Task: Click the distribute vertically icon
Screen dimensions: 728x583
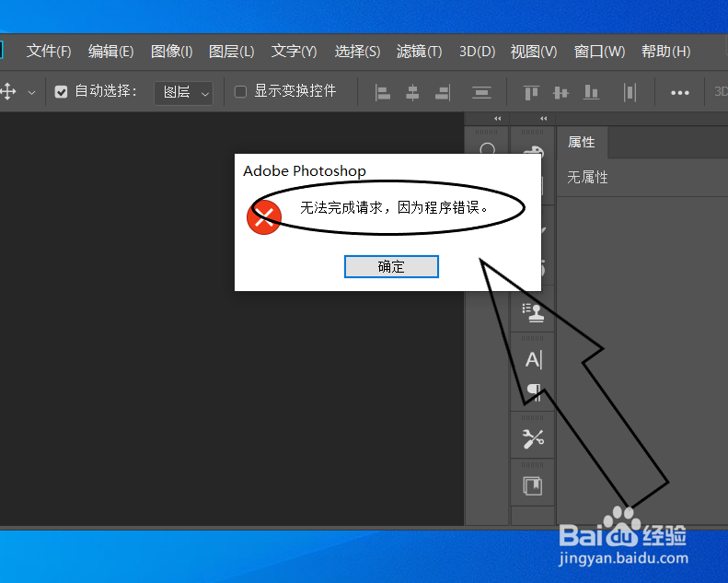Action: pyautogui.click(x=481, y=92)
